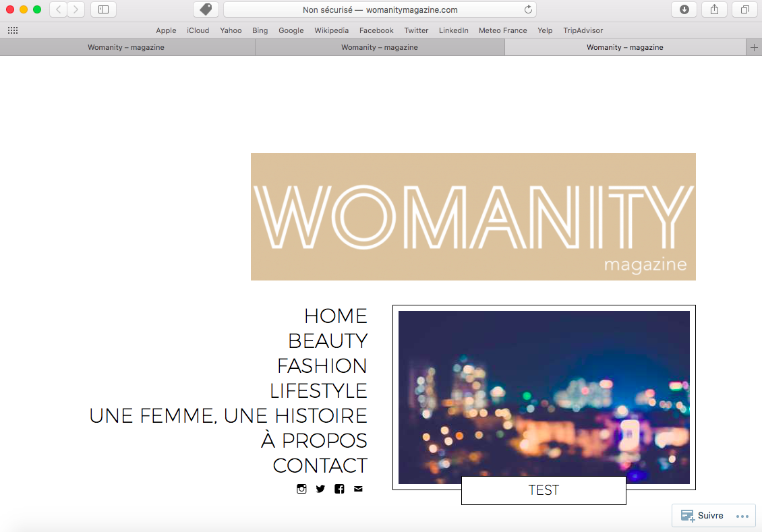Go to UNE FEMME, UNE HISTOIRE section
Image resolution: width=762 pixels, height=532 pixels.
(x=229, y=415)
